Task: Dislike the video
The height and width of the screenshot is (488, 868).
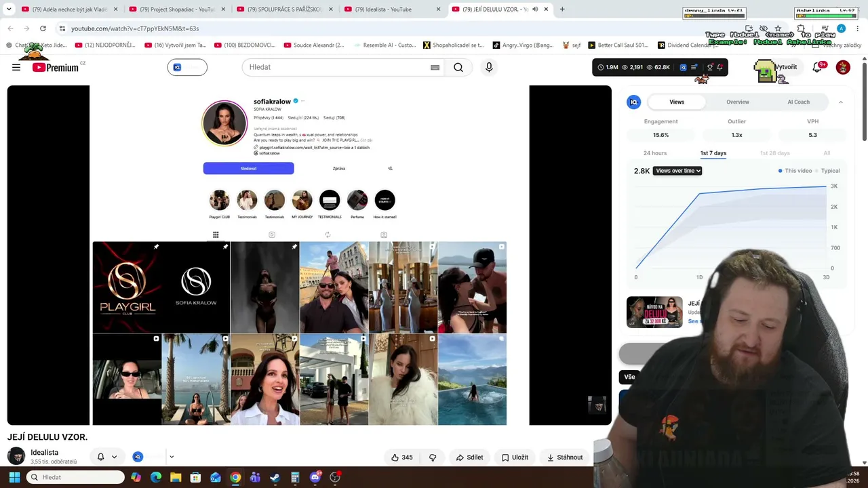Action: (x=433, y=457)
